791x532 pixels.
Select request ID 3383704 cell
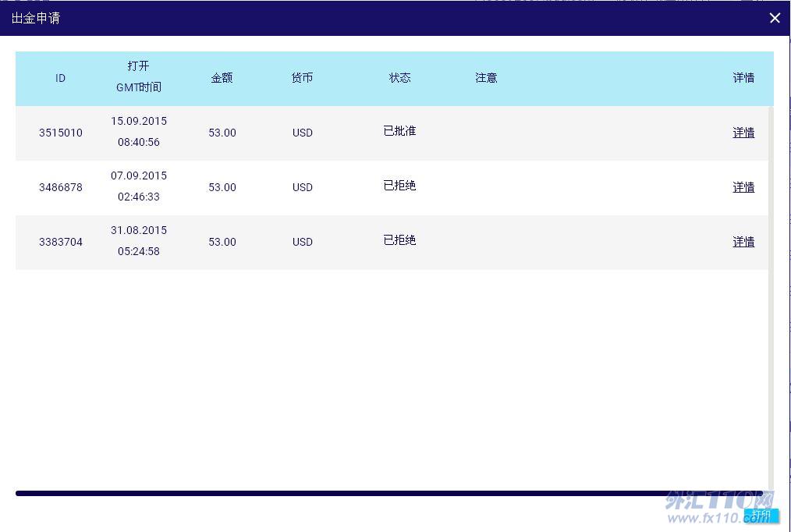point(61,242)
